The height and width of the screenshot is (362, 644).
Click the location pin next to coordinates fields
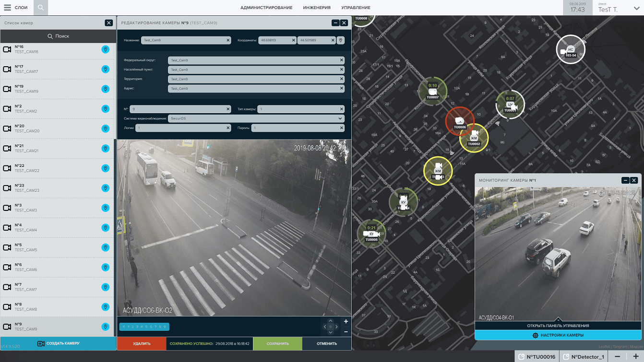coord(341,40)
